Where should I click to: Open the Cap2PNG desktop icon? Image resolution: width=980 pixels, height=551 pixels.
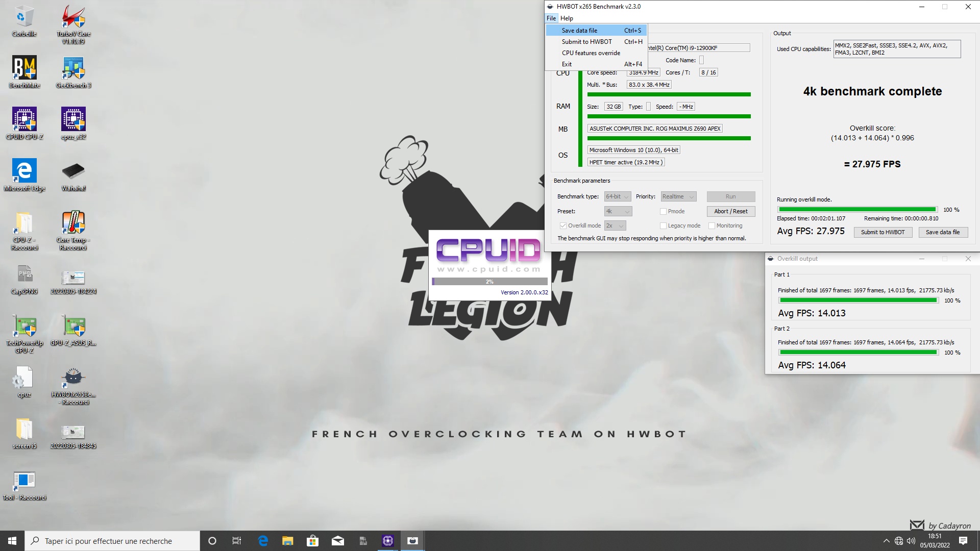coord(24,280)
